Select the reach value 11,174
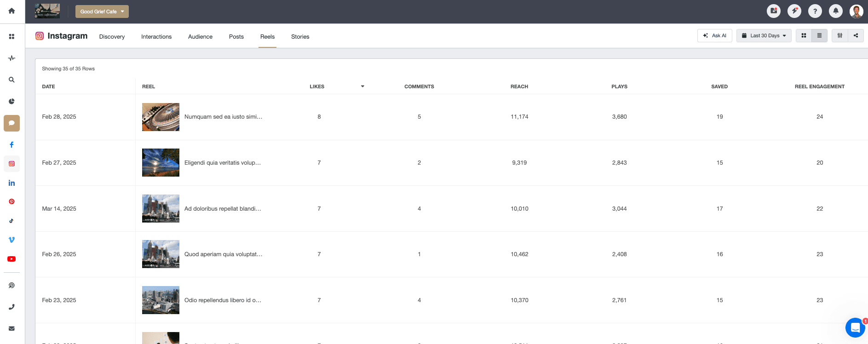 click(x=519, y=117)
